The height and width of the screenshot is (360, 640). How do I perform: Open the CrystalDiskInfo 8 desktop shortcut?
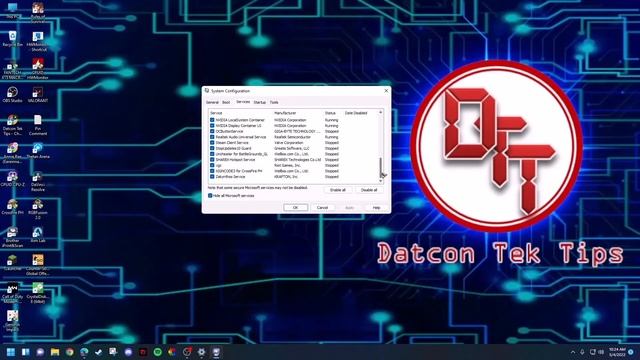38,293
